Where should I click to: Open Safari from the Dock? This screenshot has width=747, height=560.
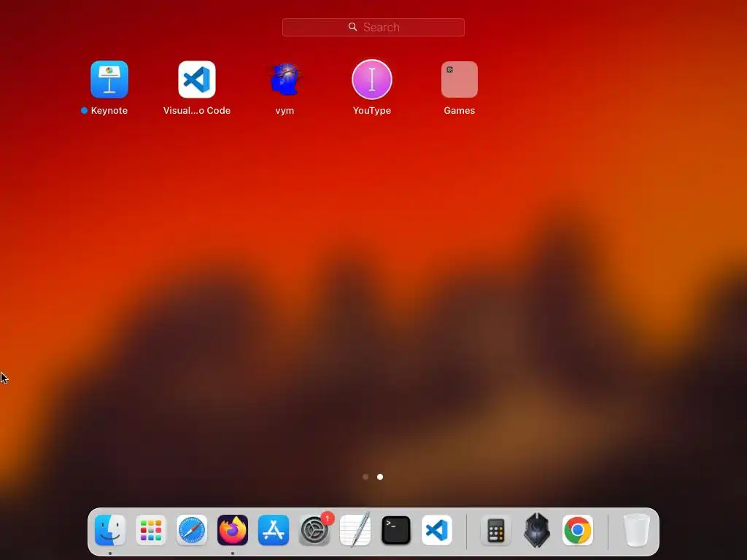coord(192,530)
